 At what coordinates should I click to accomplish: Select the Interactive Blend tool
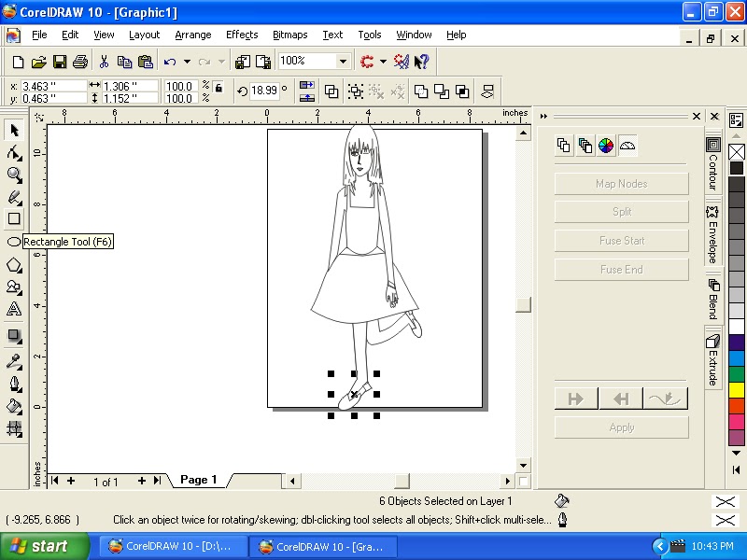(x=14, y=336)
